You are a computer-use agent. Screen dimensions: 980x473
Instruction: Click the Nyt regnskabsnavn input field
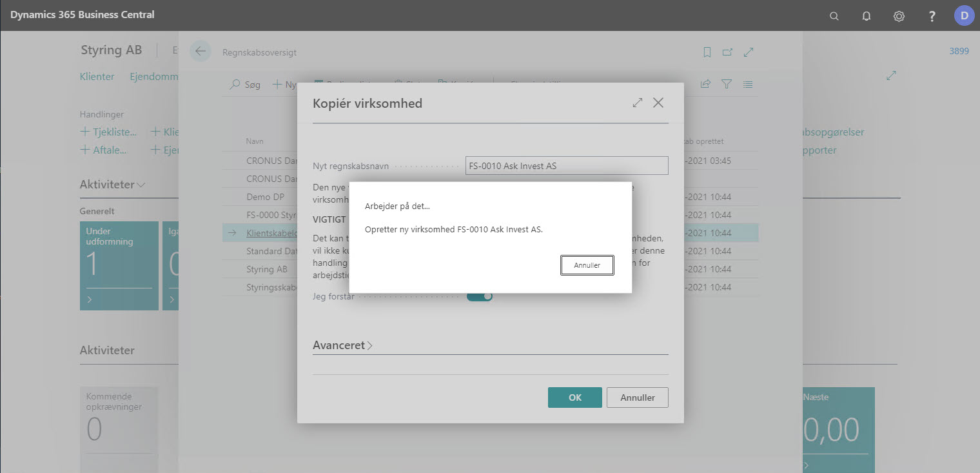[x=567, y=166]
